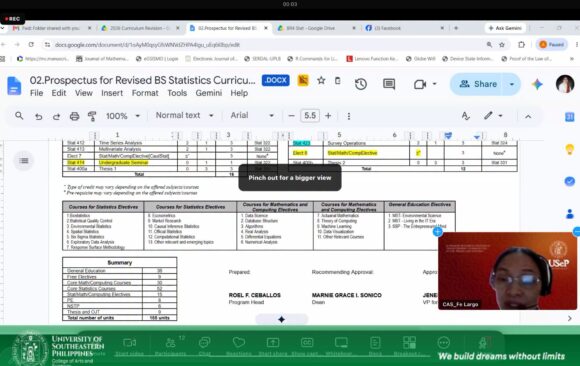This screenshot has width=580, height=366.
Task: Star the document title
Action: point(321,80)
